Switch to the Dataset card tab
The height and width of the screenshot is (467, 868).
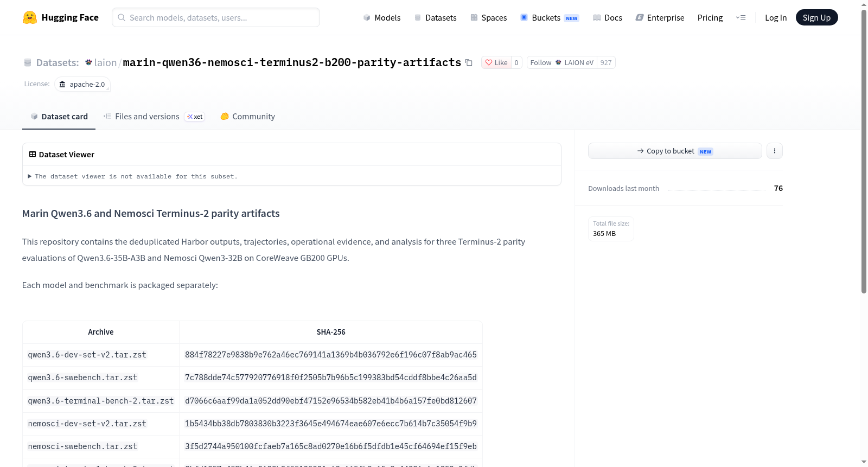59,117
